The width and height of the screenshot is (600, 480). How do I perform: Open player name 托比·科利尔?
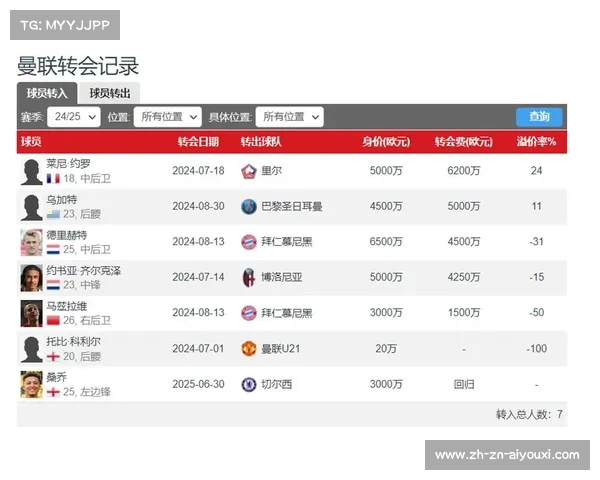pyautogui.click(x=73, y=341)
